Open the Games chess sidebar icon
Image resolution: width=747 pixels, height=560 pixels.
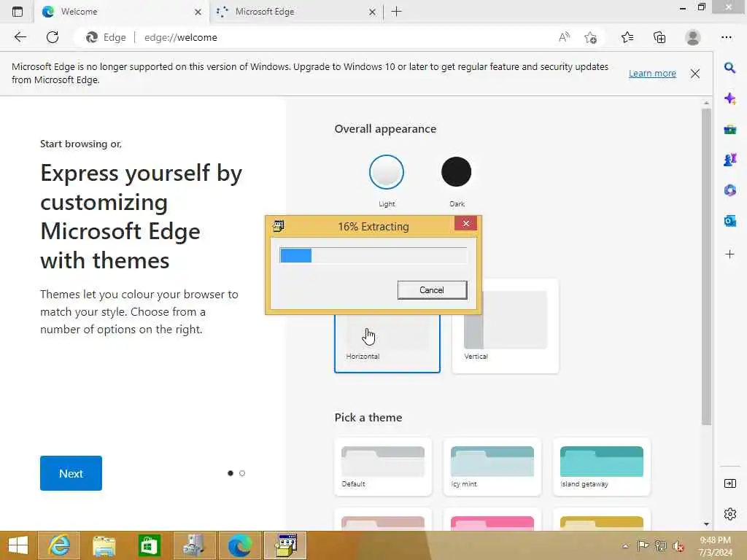[x=729, y=160]
